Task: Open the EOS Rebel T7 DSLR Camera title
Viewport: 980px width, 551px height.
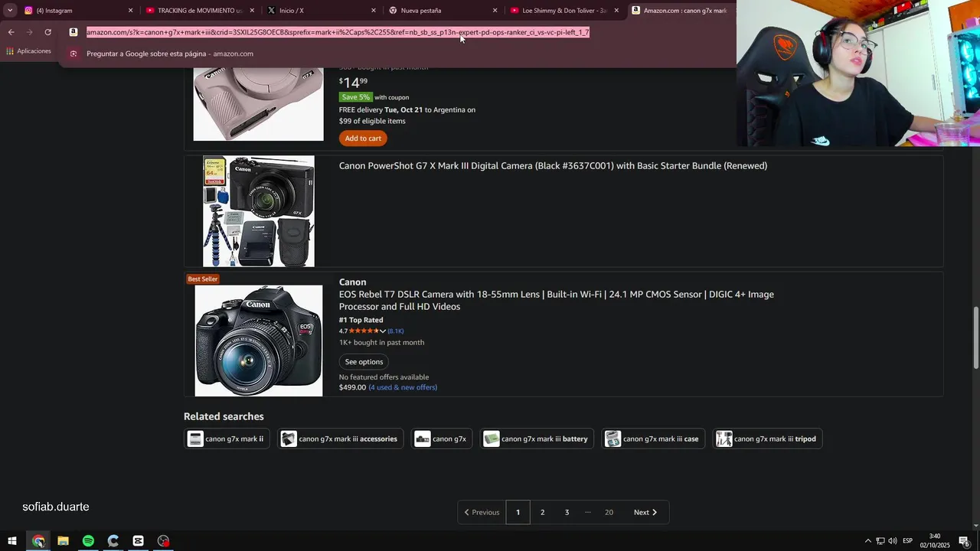Action: pos(557,301)
